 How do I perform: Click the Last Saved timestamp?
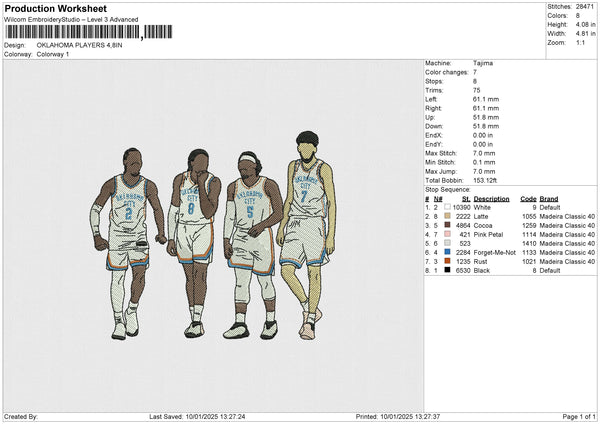point(197,416)
